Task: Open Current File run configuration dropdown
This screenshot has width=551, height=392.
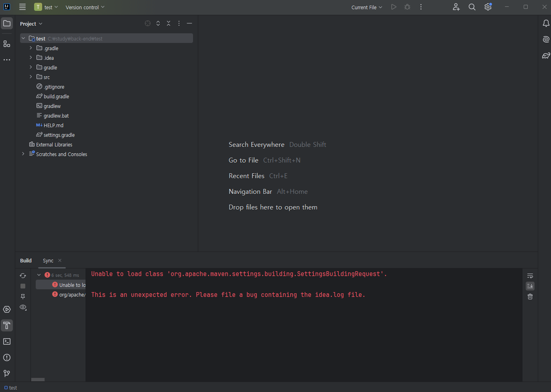Action: 367,7
